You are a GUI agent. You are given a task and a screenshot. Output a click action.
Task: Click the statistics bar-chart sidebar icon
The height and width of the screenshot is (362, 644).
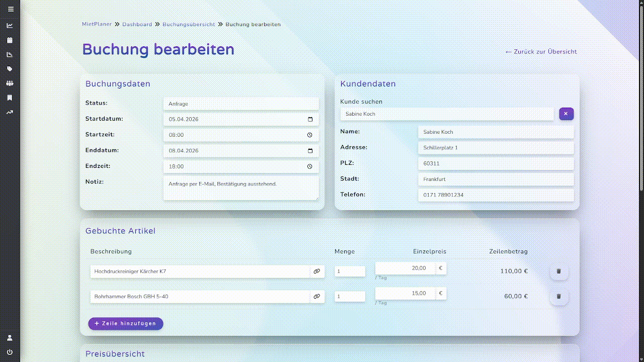[x=10, y=54]
